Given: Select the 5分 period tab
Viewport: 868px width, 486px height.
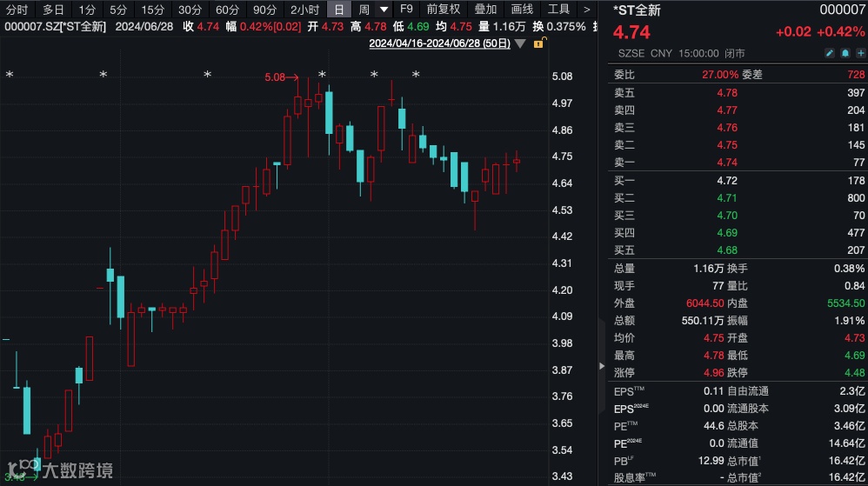Looking at the screenshot, I should coord(118,10).
